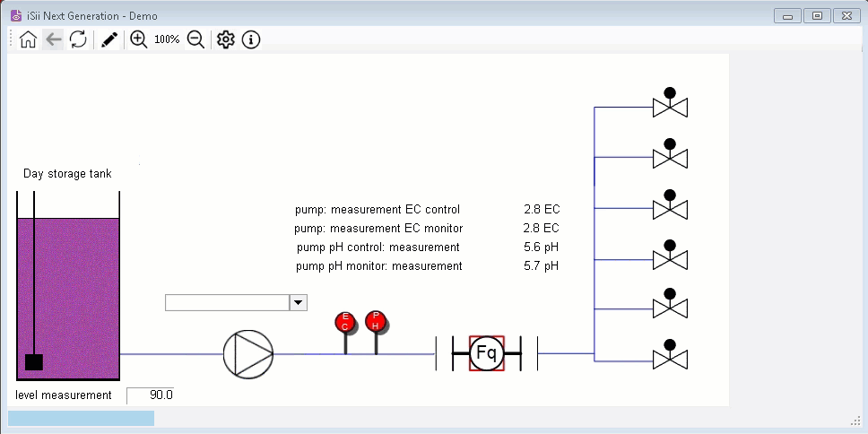Click the EC control value 2.8 EC
Screen dimensions: 868x434
(x=542, y=210)
